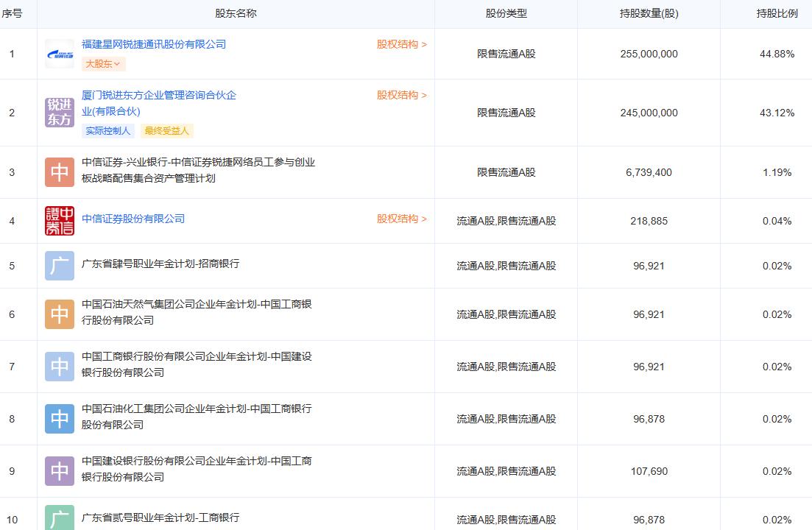Image resolution: width=812 pixels, height=530 pixels.
Task: Click row number 10
Action: pyautogui.click(x=12, y=520)
